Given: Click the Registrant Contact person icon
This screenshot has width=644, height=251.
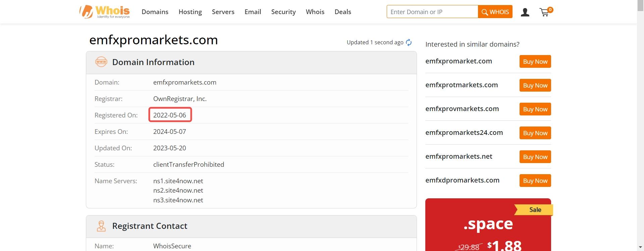Looking at the screenshot, I should 101,226.
